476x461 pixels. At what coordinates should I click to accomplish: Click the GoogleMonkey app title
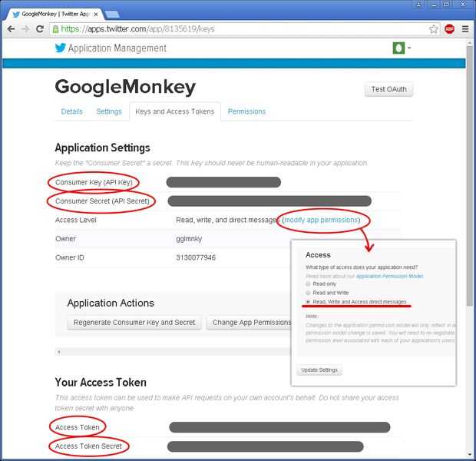coord(125,88)
